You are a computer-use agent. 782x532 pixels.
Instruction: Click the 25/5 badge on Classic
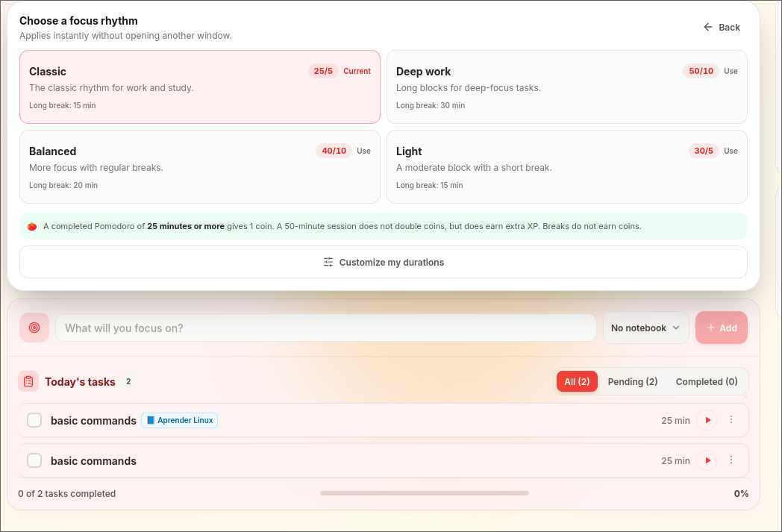(x=323, y=71)
